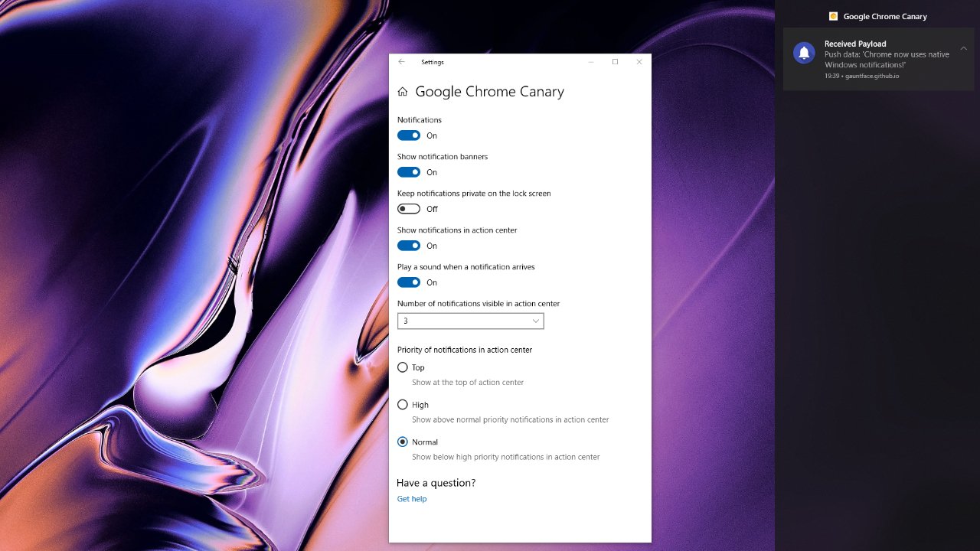This screenshot has width=980, height=551.
Task: Click the 'Have a question?' heading
Action: [x=436, y=483]
